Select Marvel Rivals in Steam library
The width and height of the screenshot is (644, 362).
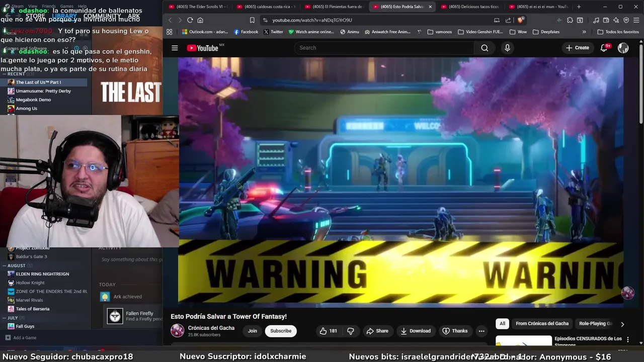point(30,300)
